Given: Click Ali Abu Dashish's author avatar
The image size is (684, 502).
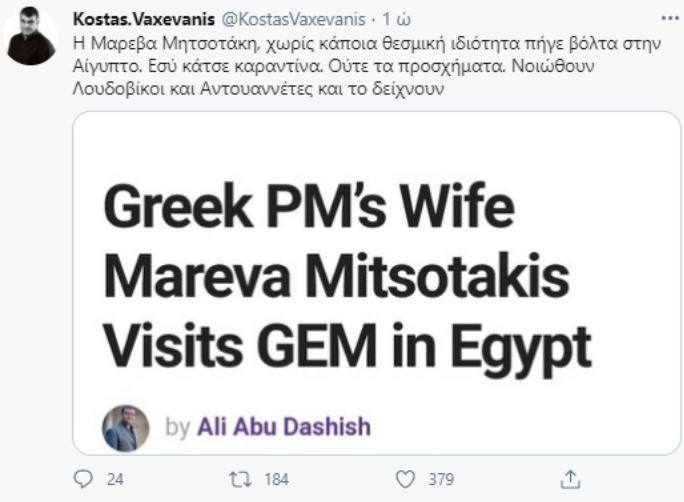Looking at the screenshot, I should click(x=126, y=427).
